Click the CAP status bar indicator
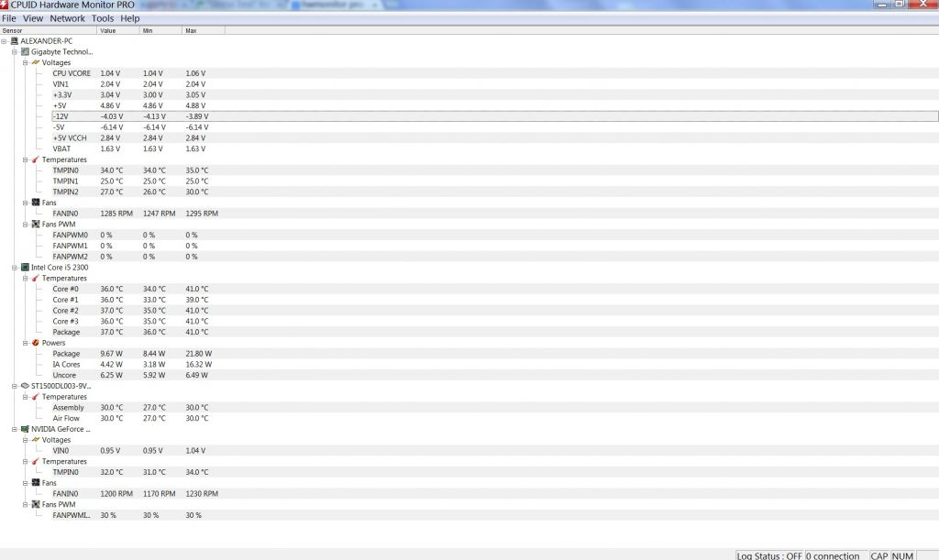Viewport: 939px width, 560px height. click(879, 555)
